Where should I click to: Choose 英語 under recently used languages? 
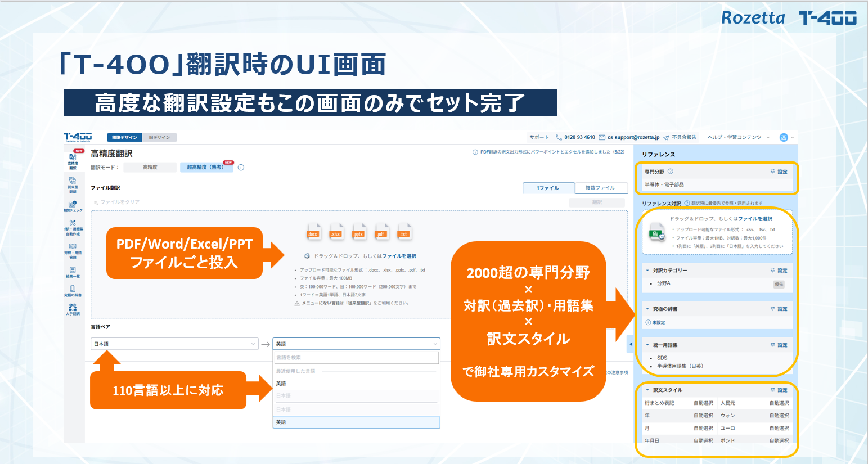[x=356, y=384]
